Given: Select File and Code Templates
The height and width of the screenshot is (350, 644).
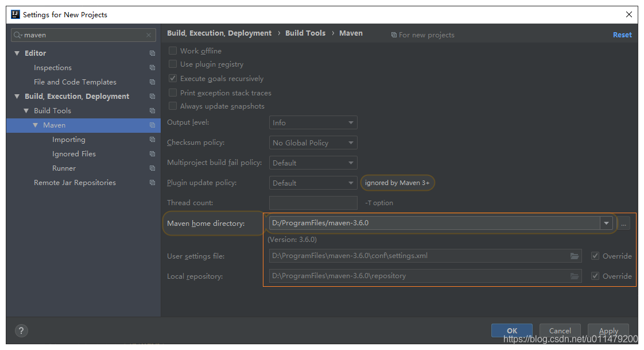Looking at the screenshot, I should 75,82.
